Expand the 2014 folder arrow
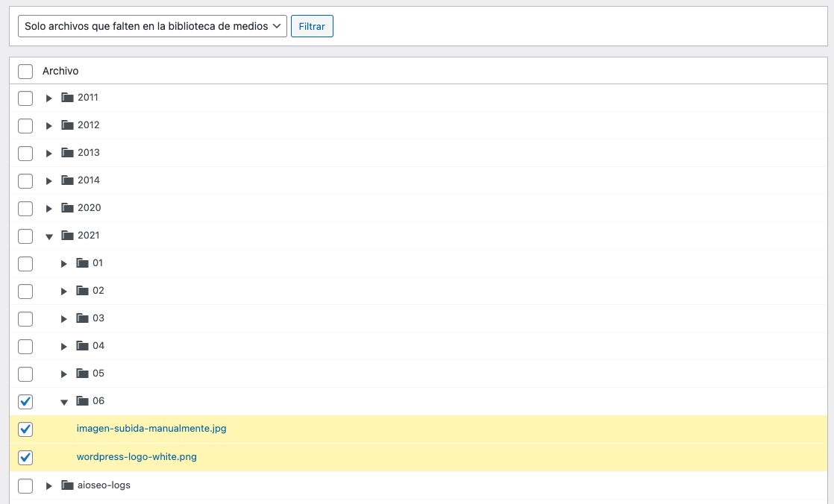 click(49, 181)
